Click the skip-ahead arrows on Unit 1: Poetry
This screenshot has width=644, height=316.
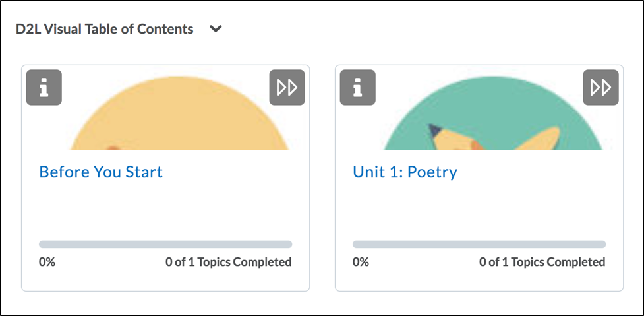click(x=601, y=87)
